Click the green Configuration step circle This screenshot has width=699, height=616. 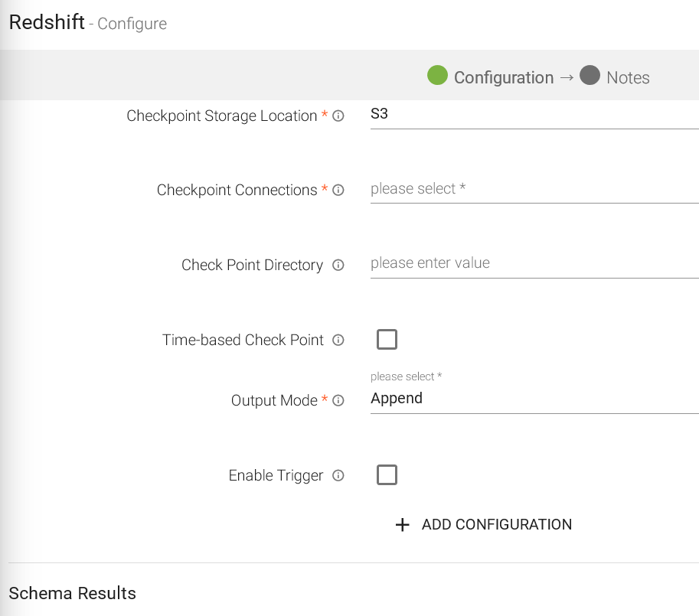pyautogui.click(x=437, y=76)
